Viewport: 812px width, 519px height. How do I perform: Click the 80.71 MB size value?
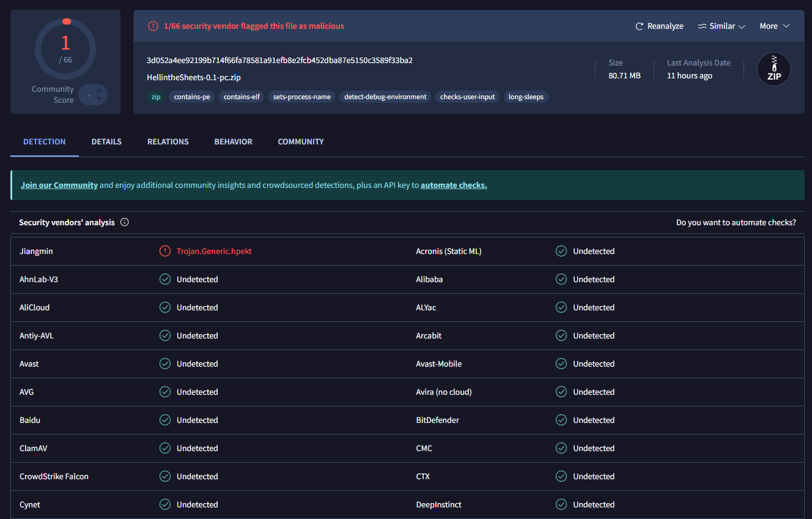coord(624,75)
